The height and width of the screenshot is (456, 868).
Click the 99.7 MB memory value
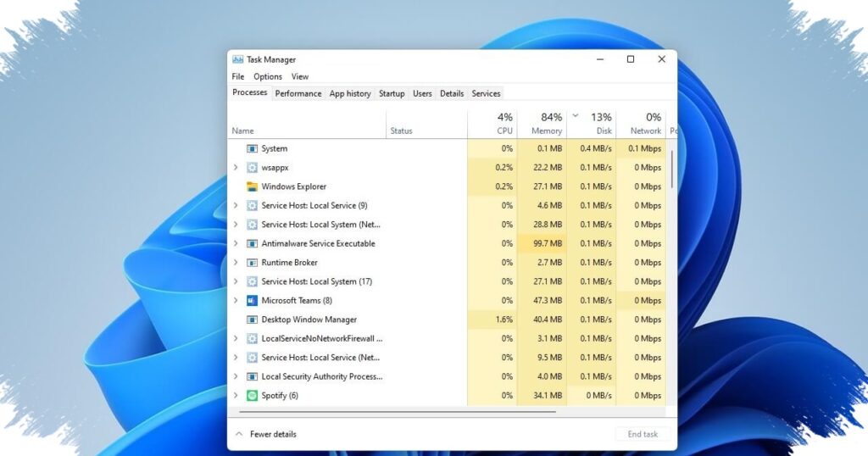tap(548, 243)
